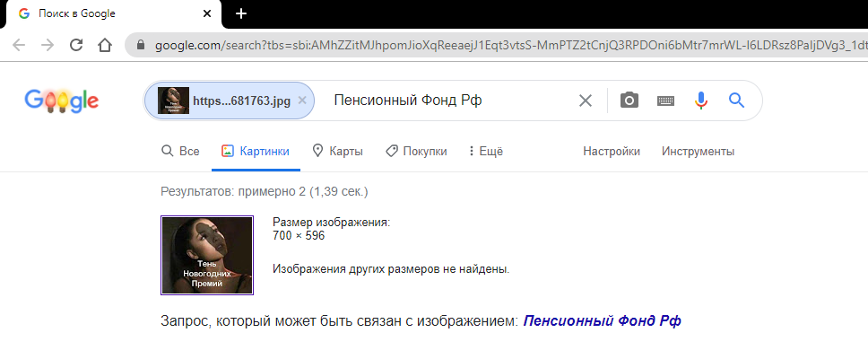Switch to the Покупки tab
The image size is (868, 359).
[416, 152]
